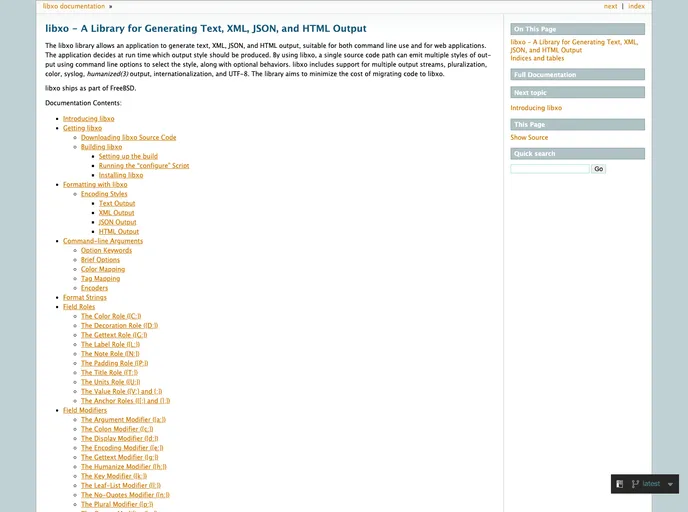The width and height of the screenshot is (688, 512).
Task: Open Brief Options link
Action: [100, 260]
